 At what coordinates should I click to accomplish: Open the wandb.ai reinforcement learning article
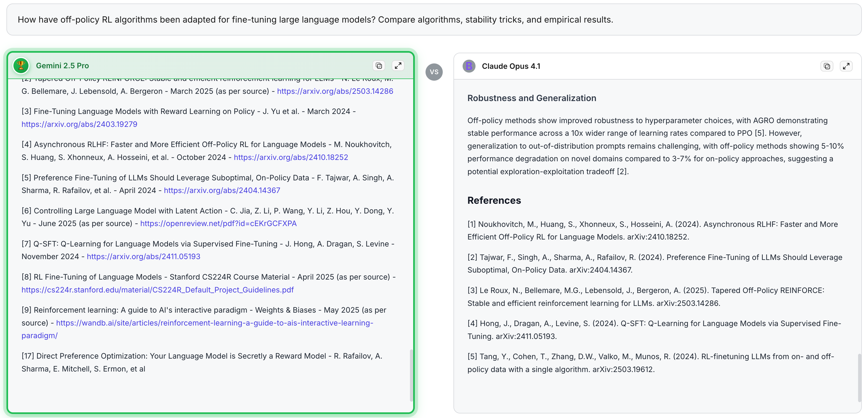point(215,323)
